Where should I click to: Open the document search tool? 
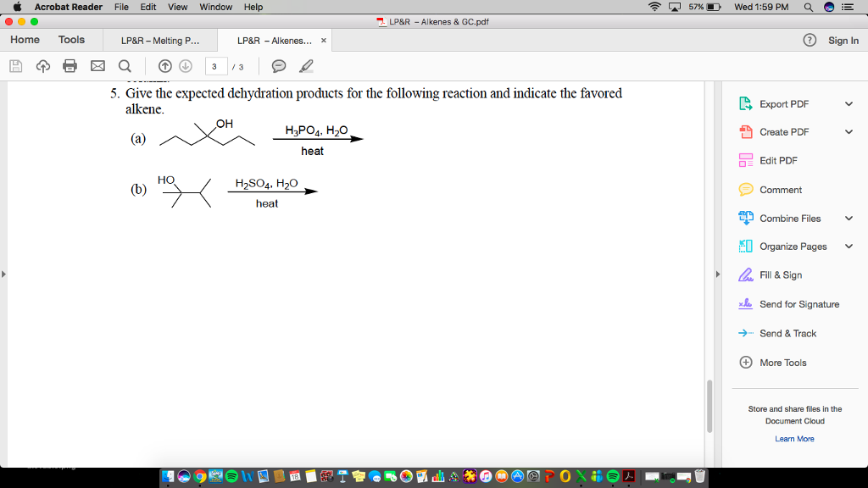click(x=124, y=65)
